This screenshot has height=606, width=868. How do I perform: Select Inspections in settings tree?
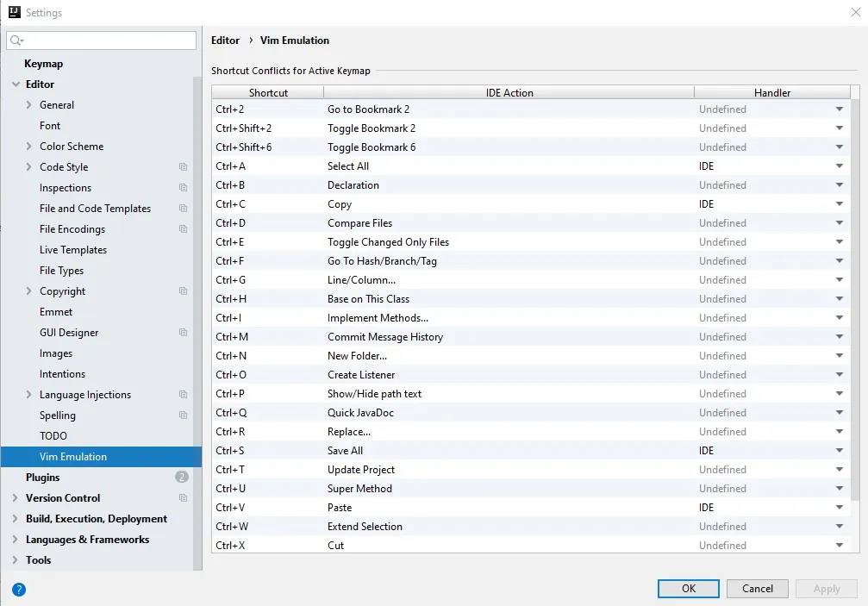coord(66,188)
